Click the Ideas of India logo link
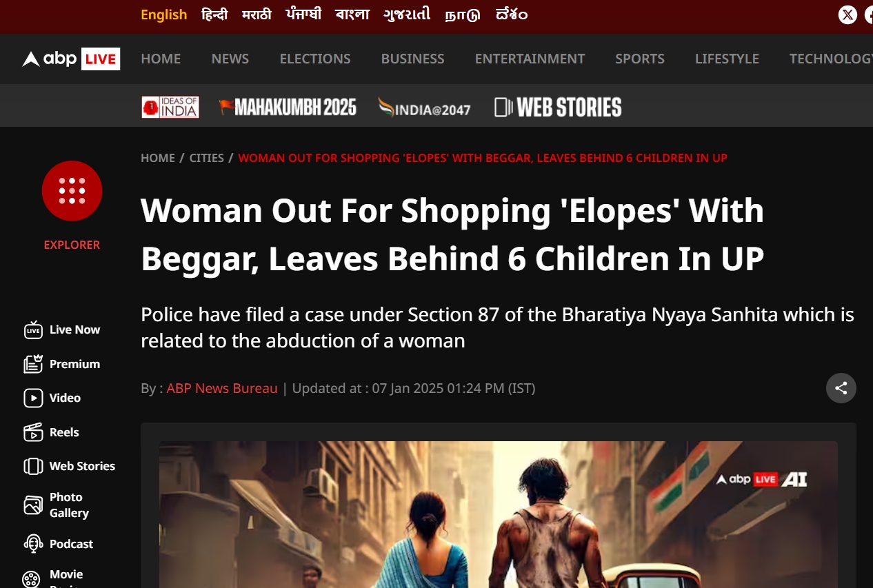Image resolution: width=873 pixels, height=588 pixels. (x=170, y=107)
